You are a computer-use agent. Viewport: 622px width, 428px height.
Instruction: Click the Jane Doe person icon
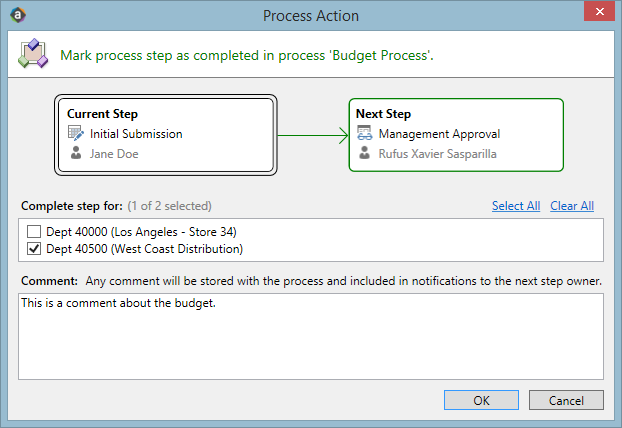point(75,154)
